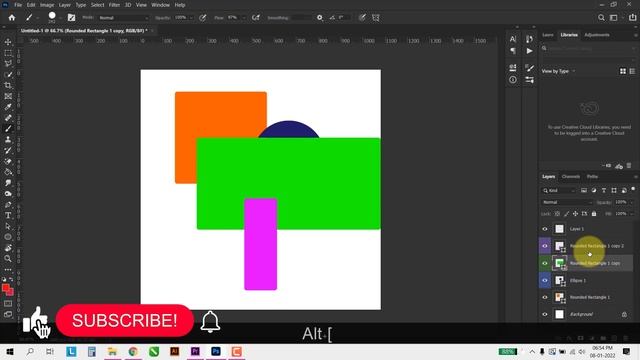The height and width of the screenshot is (360, 640).
Task: Select the Frame tool
Action: point(8,96)
